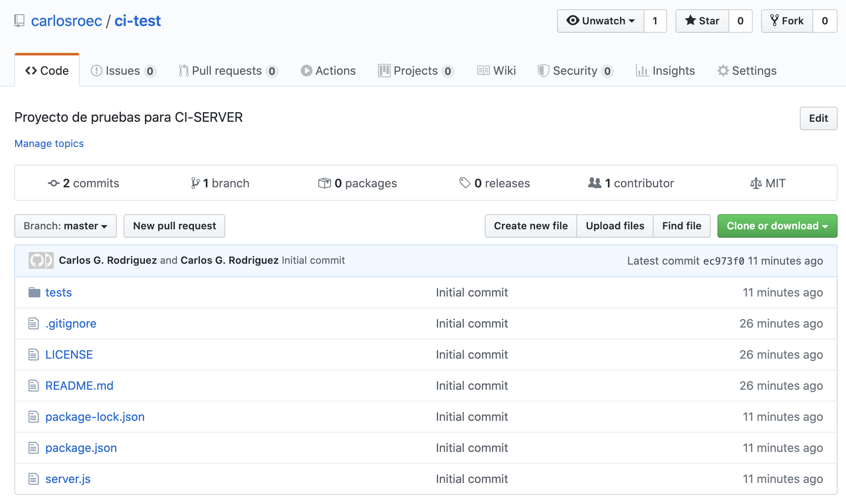Open the Insights tab

666,71
